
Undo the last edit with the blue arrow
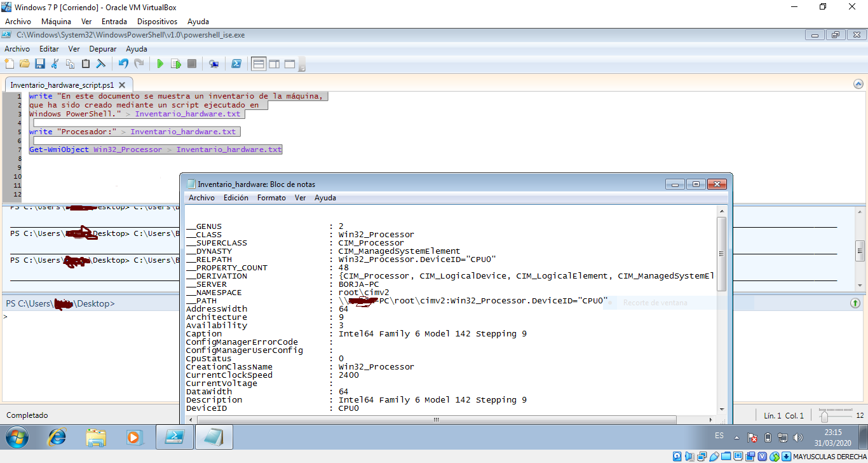tap(123, 64)
